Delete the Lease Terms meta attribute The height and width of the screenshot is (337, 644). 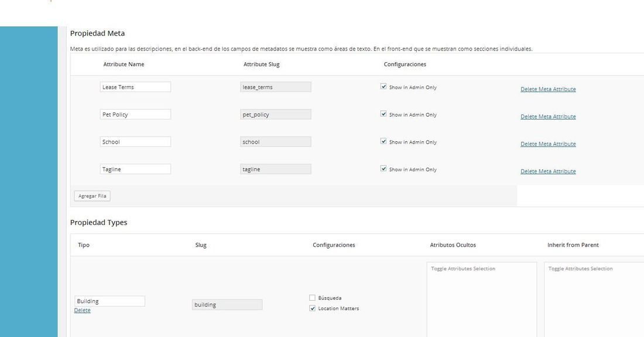tap(548, 89)
